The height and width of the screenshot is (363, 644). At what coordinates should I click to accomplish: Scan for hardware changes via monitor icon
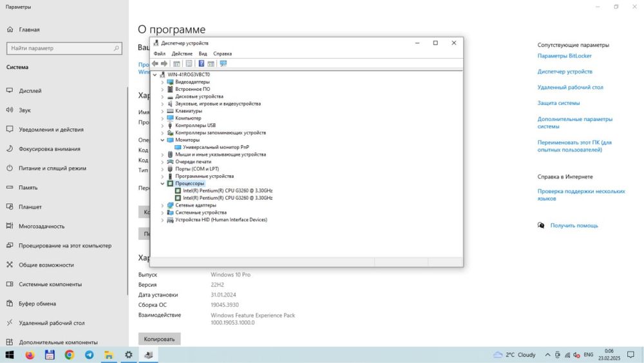pos(223,63)
